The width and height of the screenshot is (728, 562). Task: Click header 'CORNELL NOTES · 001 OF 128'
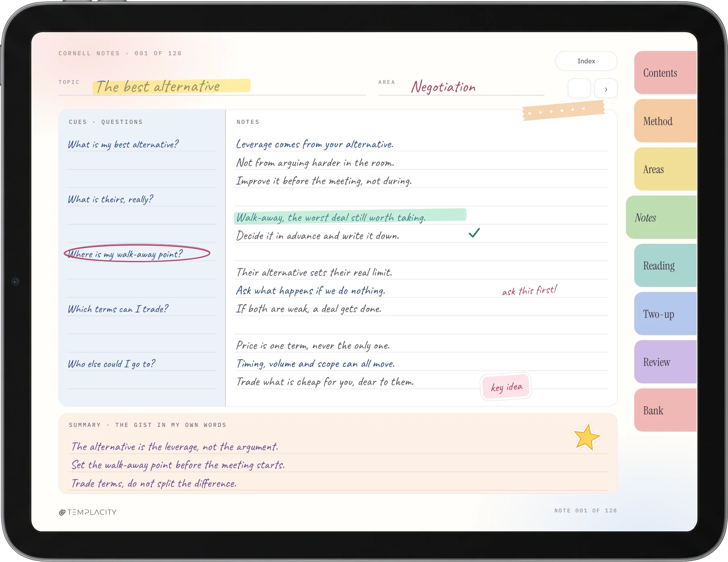click(x=120, y=53)
